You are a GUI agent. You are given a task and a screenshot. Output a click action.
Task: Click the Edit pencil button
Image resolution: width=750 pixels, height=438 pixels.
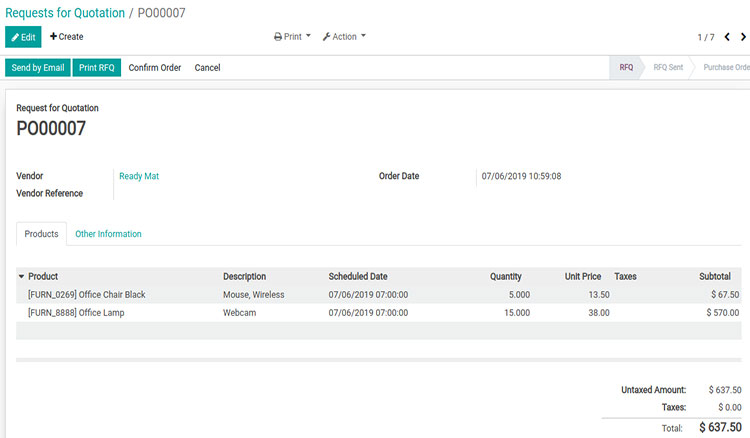coord(23,37)
